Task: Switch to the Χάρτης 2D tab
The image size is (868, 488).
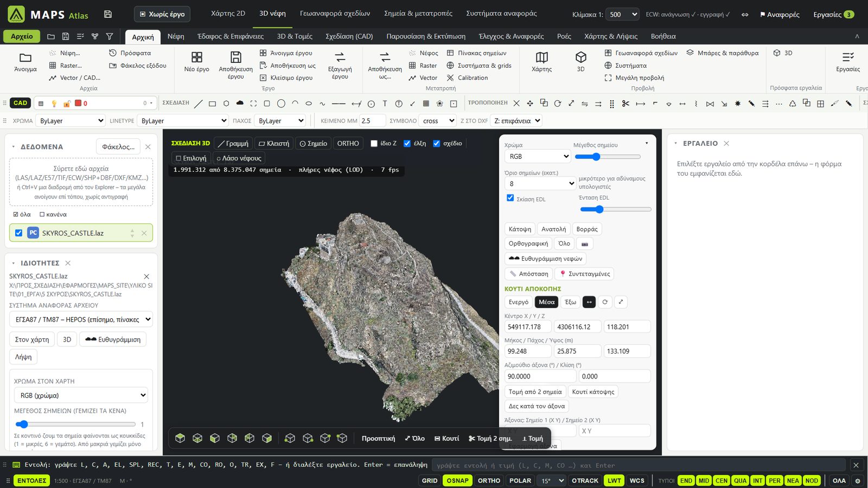Action: pos(228,14)
